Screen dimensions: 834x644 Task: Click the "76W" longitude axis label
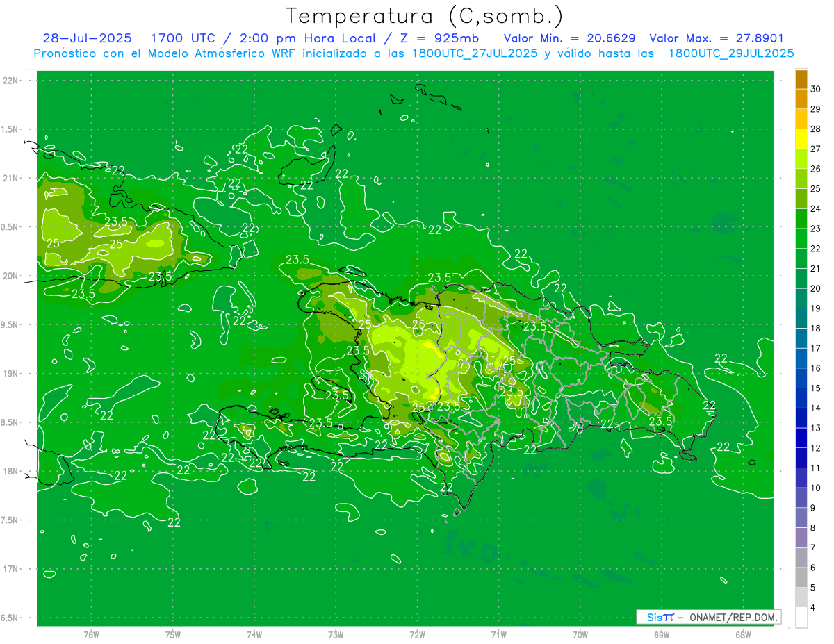coord(91,635)
